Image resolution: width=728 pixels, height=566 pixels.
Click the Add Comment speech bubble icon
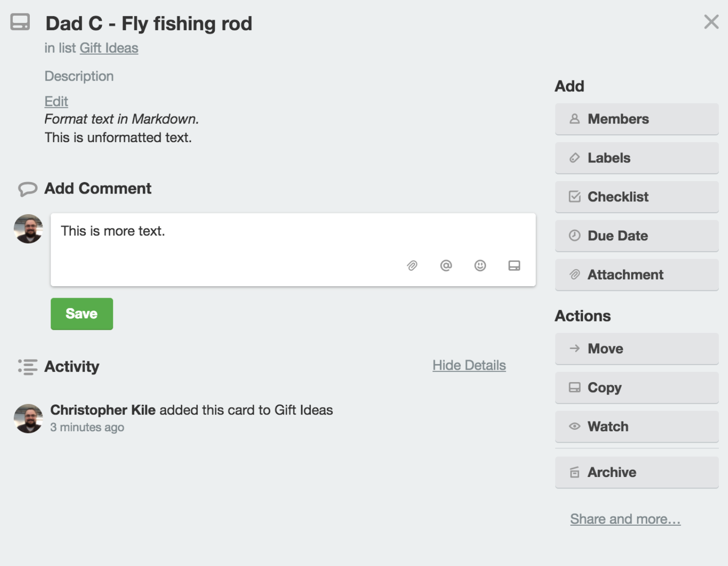tap(28, 189)
